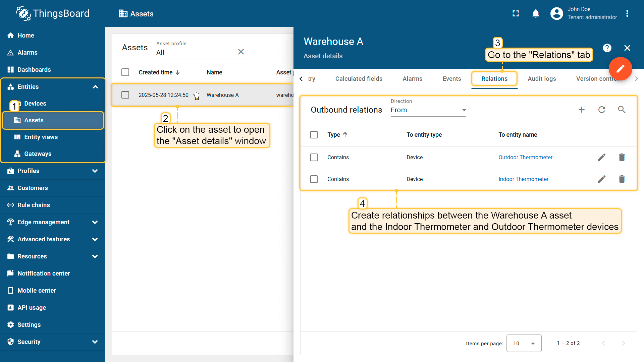Viewport: 644px width, 362px height.
Task: Delete the Indoor Thermometer relation
Action: click(622, 179)
